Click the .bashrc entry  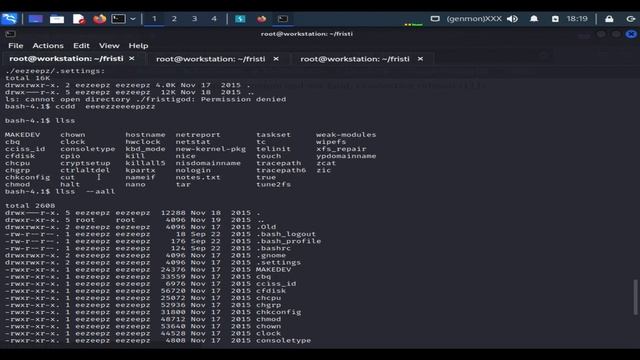pyautogui.click(x=273, y=248)
